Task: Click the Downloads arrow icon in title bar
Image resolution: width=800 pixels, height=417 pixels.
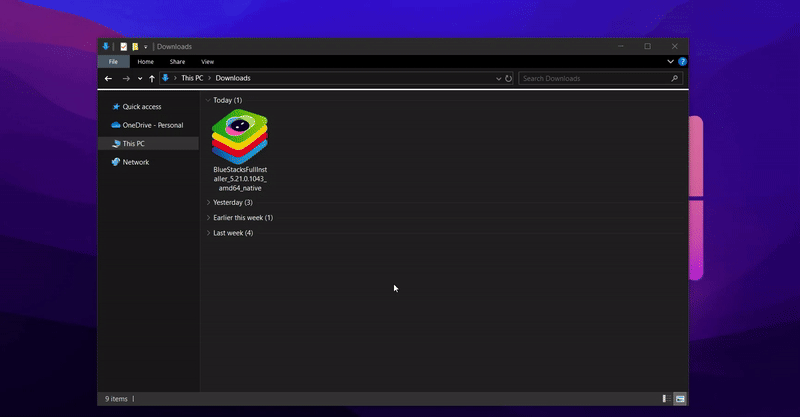Action: tap(106, 46)
